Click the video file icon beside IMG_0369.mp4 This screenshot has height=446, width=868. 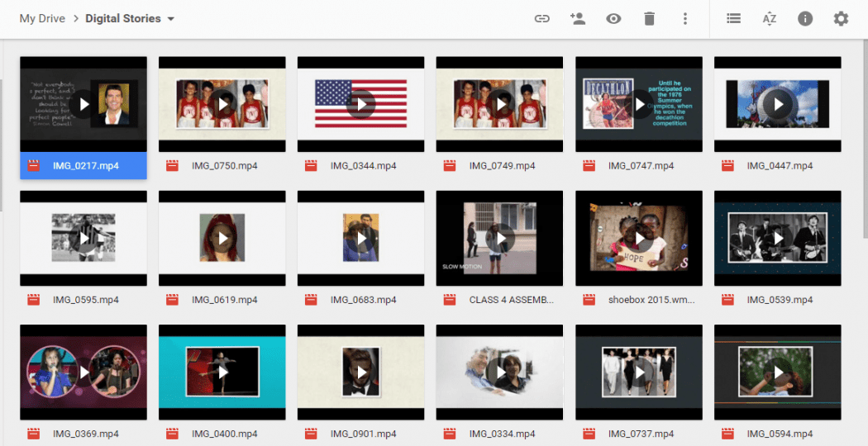34,434
